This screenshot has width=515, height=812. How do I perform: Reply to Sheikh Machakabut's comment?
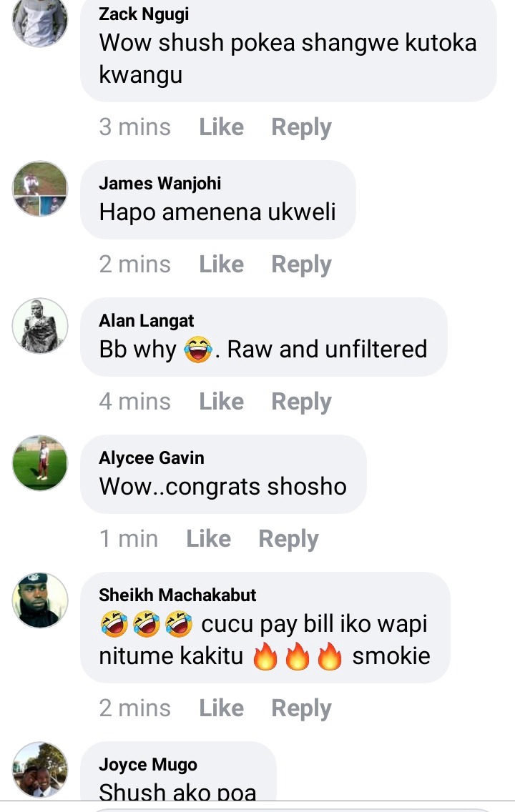coord(301,708)
